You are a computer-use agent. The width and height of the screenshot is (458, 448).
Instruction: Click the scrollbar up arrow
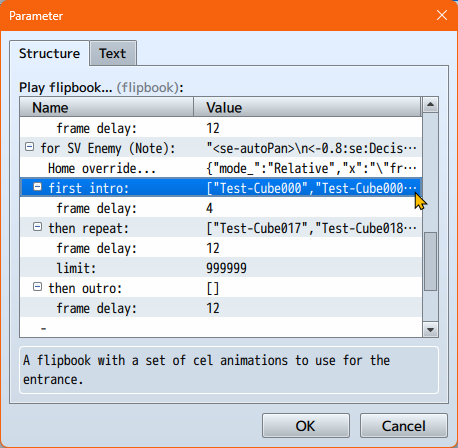point(430,105)
